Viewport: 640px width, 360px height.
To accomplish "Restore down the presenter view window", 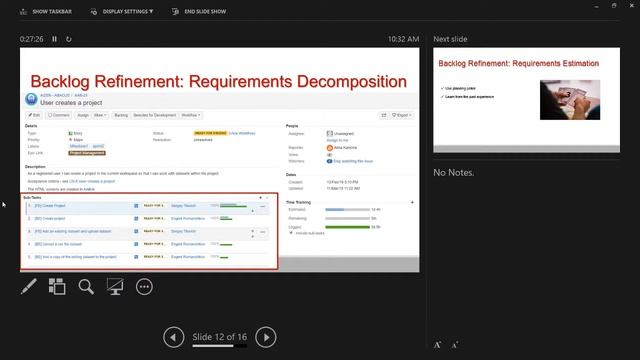I will 614,6.
